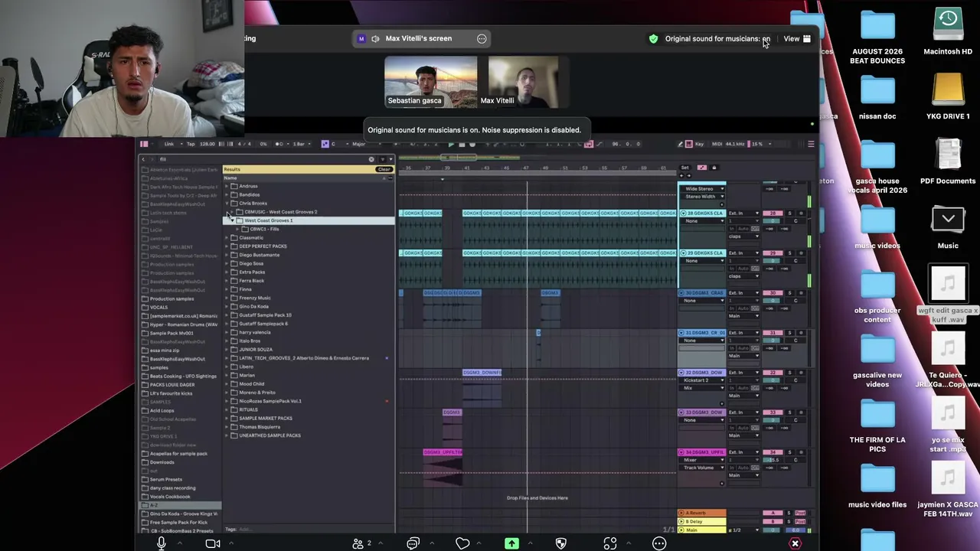
Task: Toggle solo on track 29 GDKGKS CLA
Action: [x=789, y=253]
